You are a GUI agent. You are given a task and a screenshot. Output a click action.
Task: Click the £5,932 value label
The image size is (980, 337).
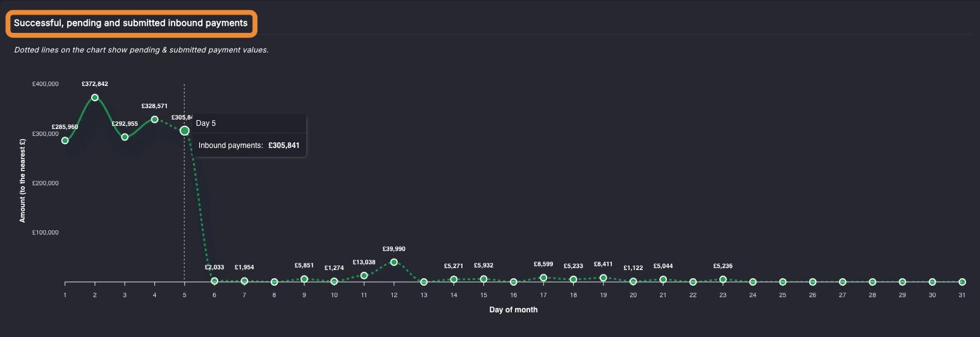483,266
